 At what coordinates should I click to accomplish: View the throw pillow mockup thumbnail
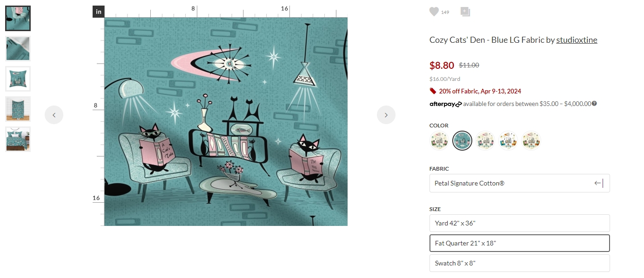[18, 79]
